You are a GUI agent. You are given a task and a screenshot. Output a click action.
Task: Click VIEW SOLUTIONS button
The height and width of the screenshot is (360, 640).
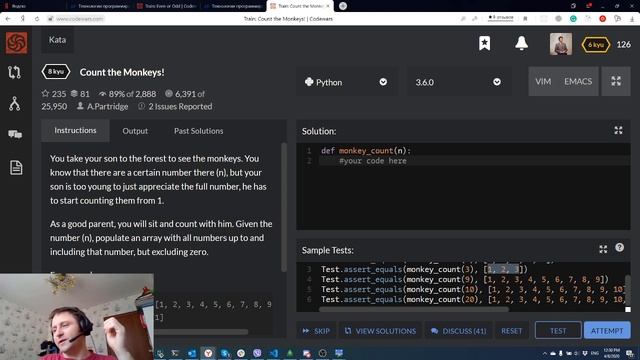[380, 331]
